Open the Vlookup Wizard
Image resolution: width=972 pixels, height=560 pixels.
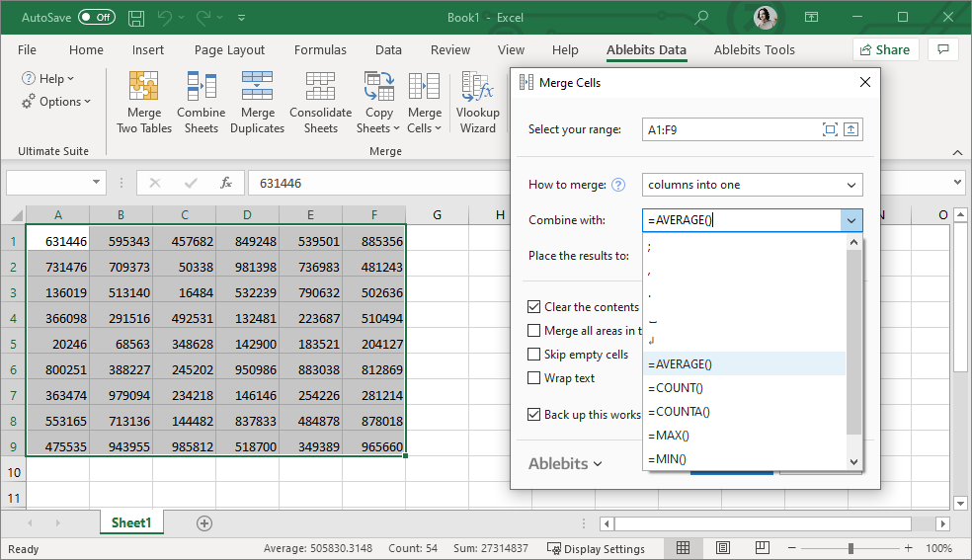tap(477, 102)
